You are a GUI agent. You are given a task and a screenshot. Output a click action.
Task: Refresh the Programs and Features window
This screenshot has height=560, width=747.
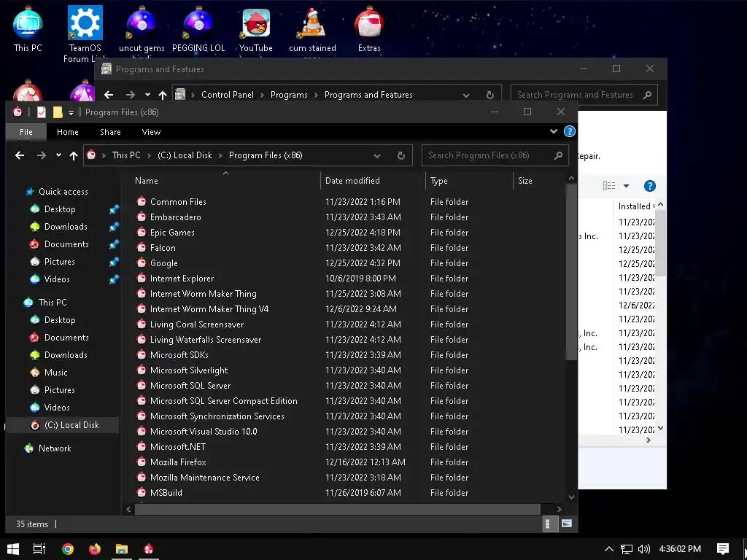(489, 95)
